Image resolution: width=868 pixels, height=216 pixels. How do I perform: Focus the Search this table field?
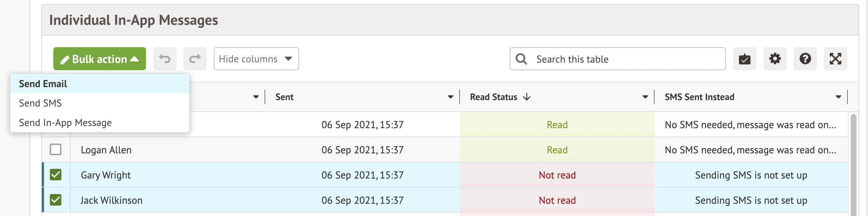click(627, 59)
